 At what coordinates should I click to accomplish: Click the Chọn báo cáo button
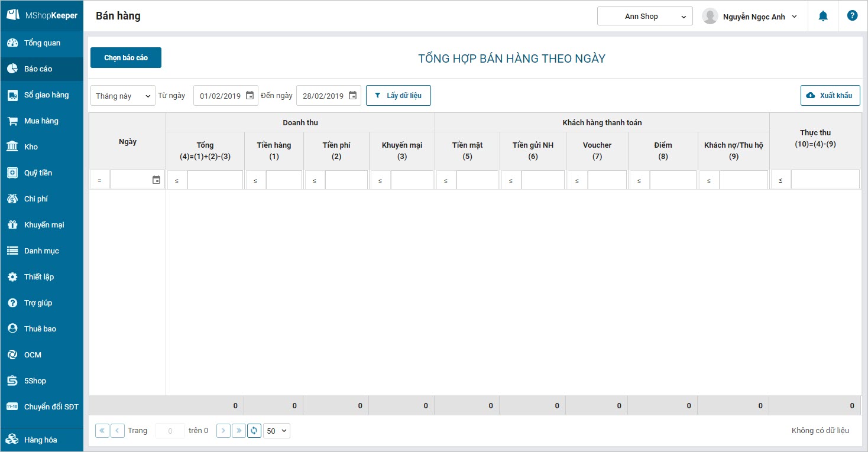tap(126, 58)
